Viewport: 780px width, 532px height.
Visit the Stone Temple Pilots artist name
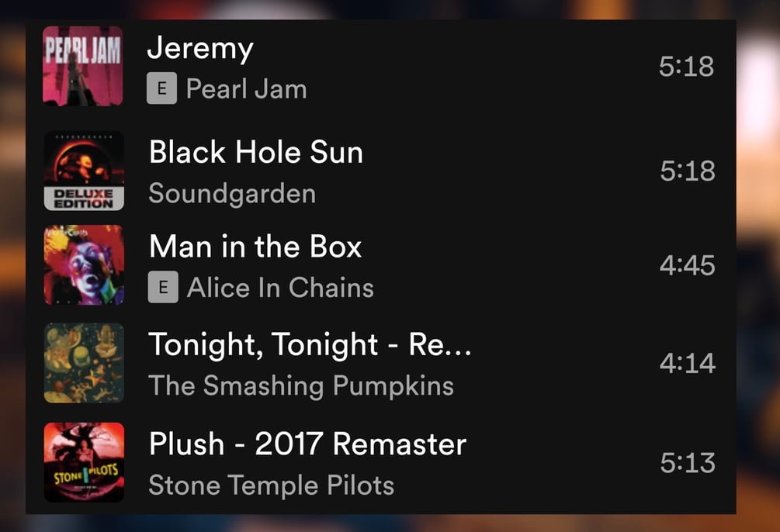pyautogui.click(x=272, y=485)
